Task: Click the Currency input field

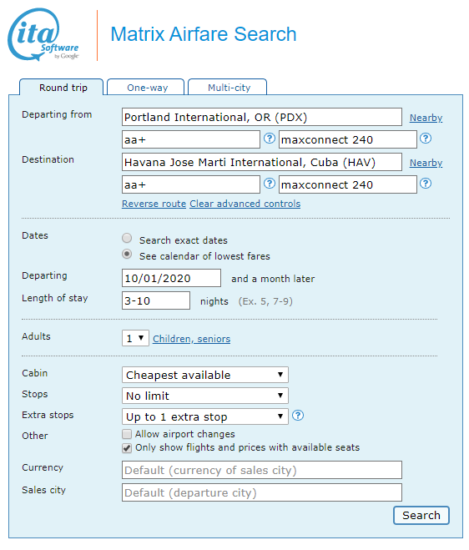Action: [x=262, y=470]
